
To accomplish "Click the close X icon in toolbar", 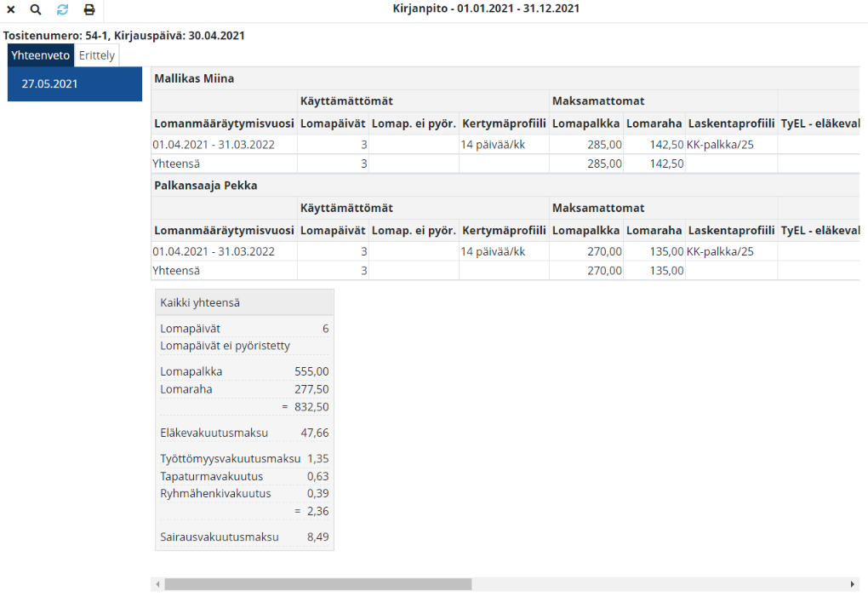I will 11,10.
